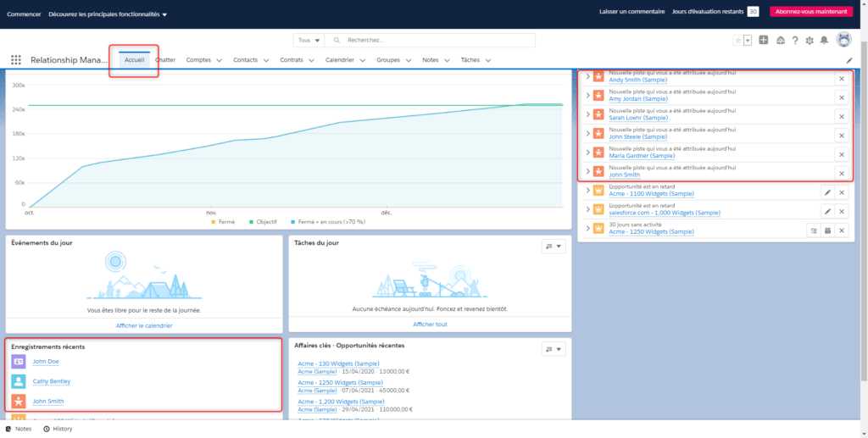This screenshot has width=868, height=438.
Task: Edit the salesforce.com - 1,000 Widgets opportunity via pencil
Action: (827, 211)
